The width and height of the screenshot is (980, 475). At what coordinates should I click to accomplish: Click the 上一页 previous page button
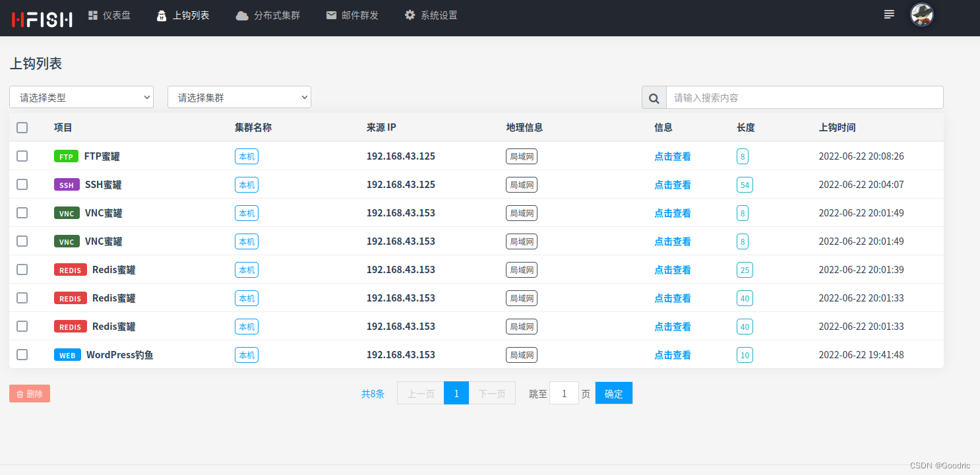(421, 393)
